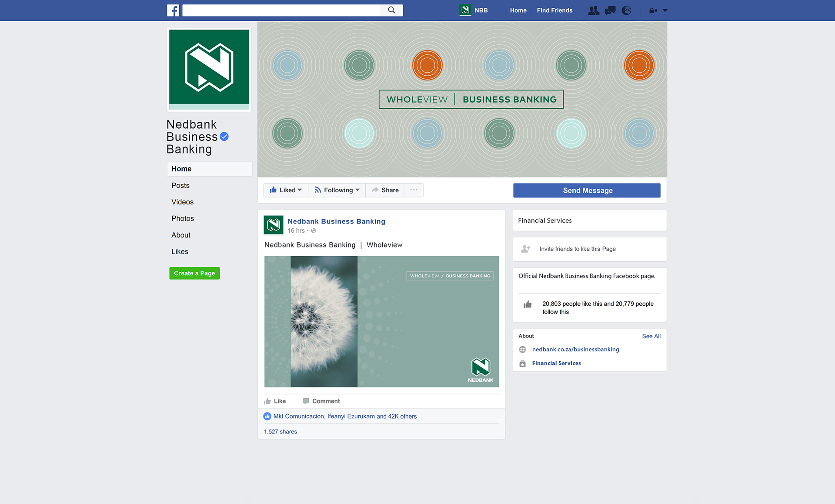Like the Wholeview post
Screen dimensions: 835x504
pyautogui.click(x=275, y=401)
